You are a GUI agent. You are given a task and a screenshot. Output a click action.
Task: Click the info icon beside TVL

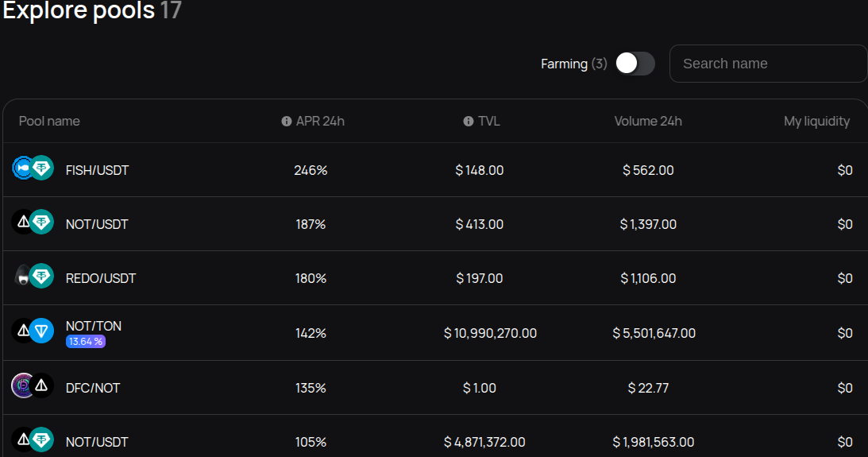pyautogui.click(x=469, y=122)
